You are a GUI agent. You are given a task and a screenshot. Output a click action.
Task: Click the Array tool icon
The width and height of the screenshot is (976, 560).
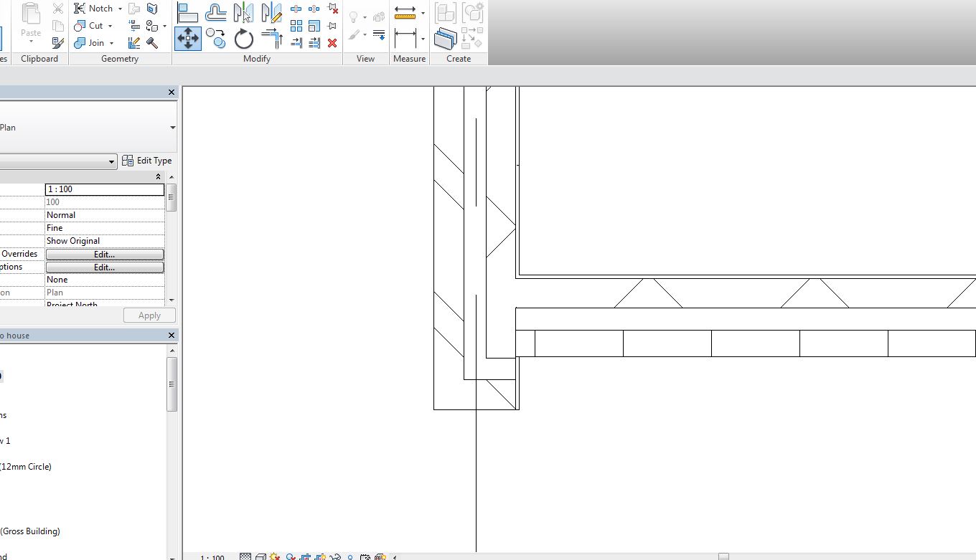[x=296, y=26]
